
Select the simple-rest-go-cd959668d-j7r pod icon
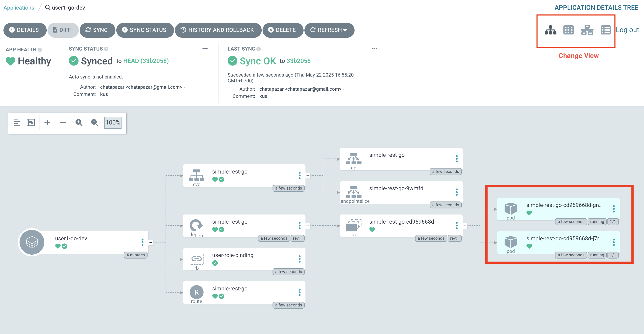[511, 242]
